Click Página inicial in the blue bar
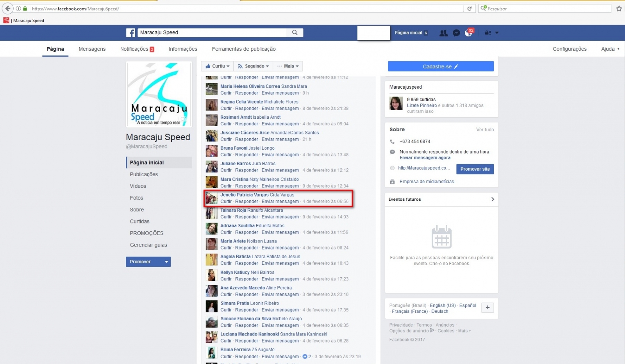 408,33
